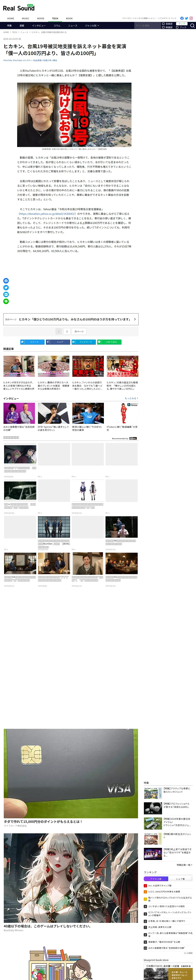Open Real Sound's Facebook page in header
This screenshot has height=980, width=196.
tap(182, 18)
